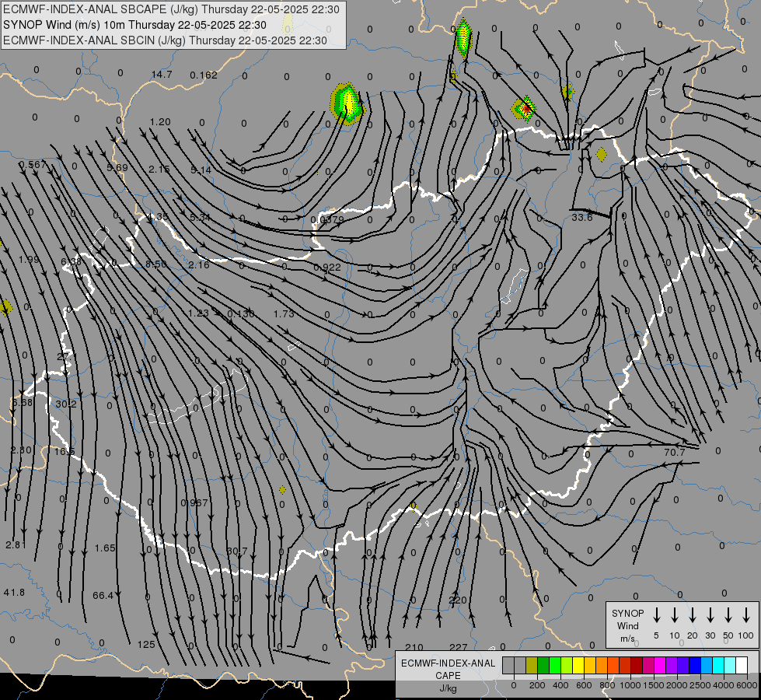Click the 5.69 value on the map
Viewport: 761px width, 700px height.
pos(117,167)
